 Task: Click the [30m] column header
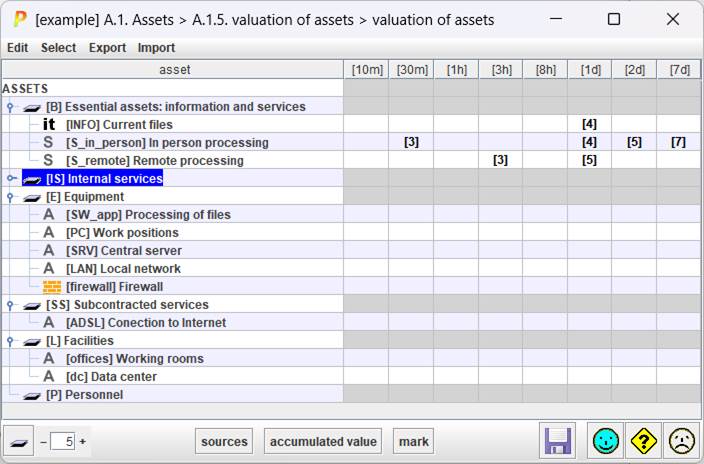click(x=412, y=70)
